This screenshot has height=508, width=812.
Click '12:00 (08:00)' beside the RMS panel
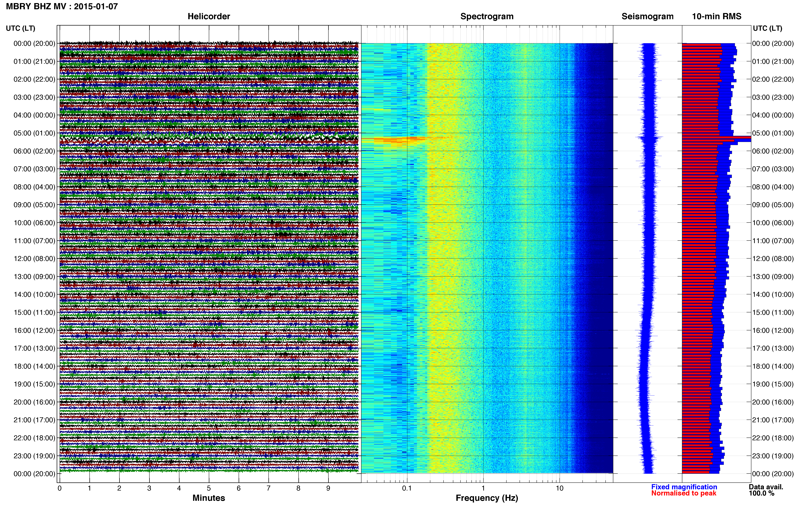(773, 259)
